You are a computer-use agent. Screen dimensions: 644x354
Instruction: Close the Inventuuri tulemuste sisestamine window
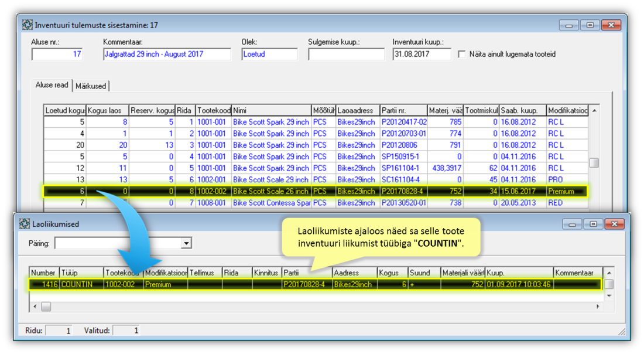click(x=611, y=25)
